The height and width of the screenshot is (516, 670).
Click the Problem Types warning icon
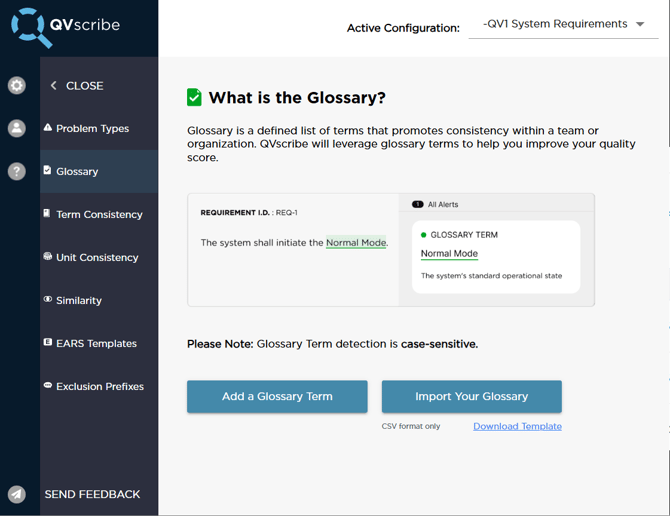pyautogui.click(x=48, y=128)
